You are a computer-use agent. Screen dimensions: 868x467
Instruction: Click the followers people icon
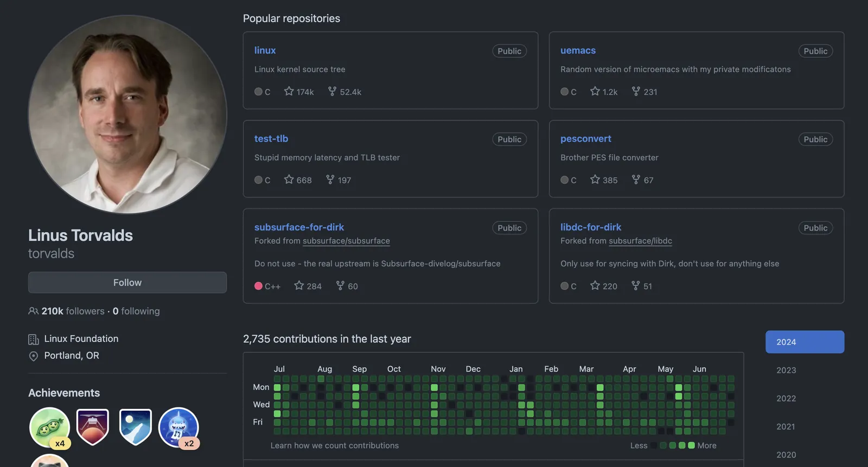33,311
